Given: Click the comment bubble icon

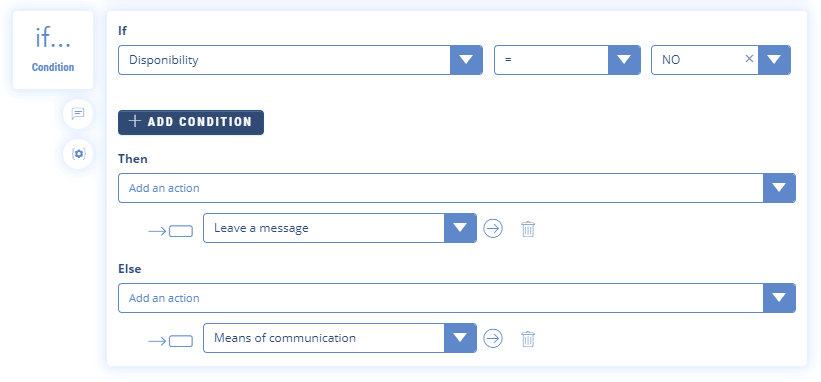Looking at the screenshot, I should (78, 114).
